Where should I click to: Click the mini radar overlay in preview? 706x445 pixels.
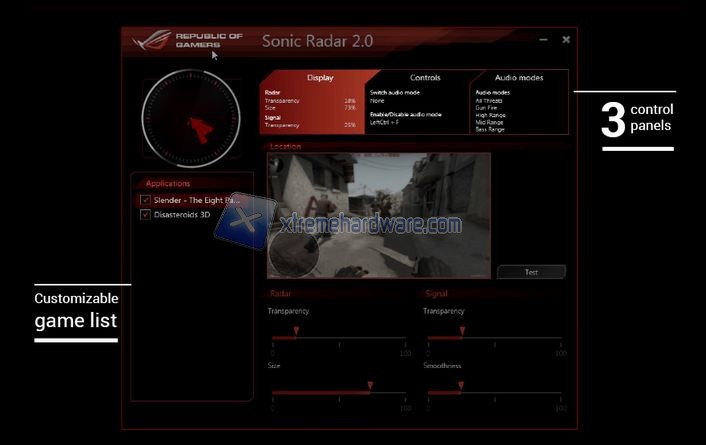[294, 252]
